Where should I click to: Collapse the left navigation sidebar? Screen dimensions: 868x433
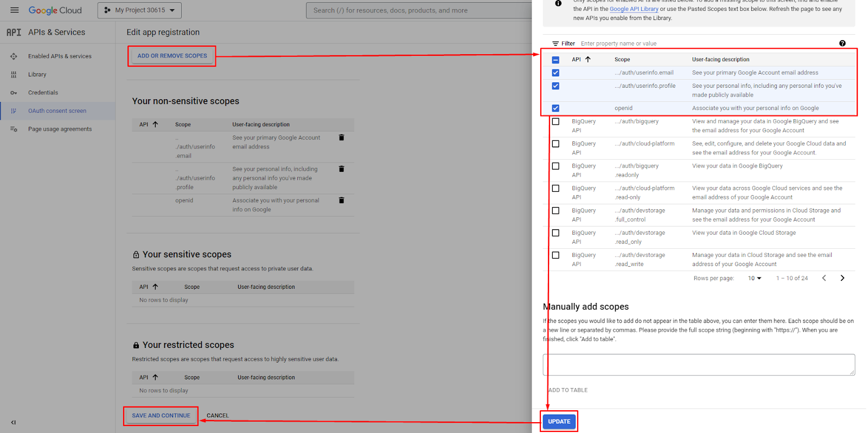coord(14,422)
